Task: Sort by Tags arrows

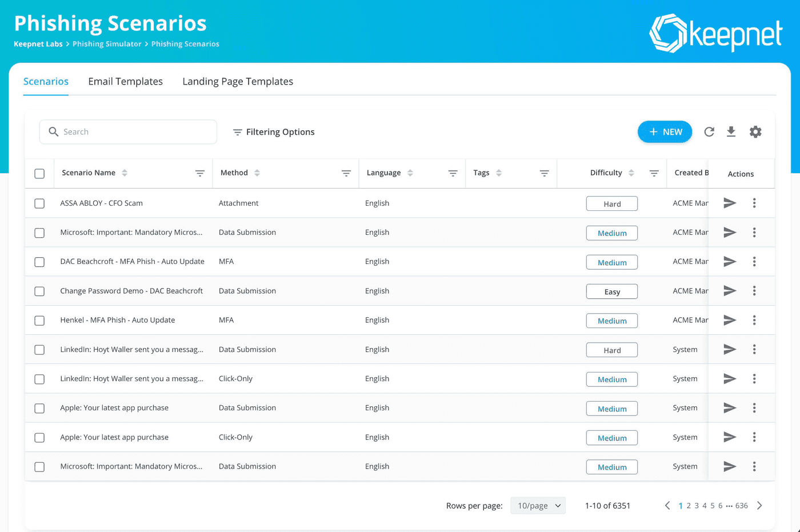Action: click(x=499, y=173)
